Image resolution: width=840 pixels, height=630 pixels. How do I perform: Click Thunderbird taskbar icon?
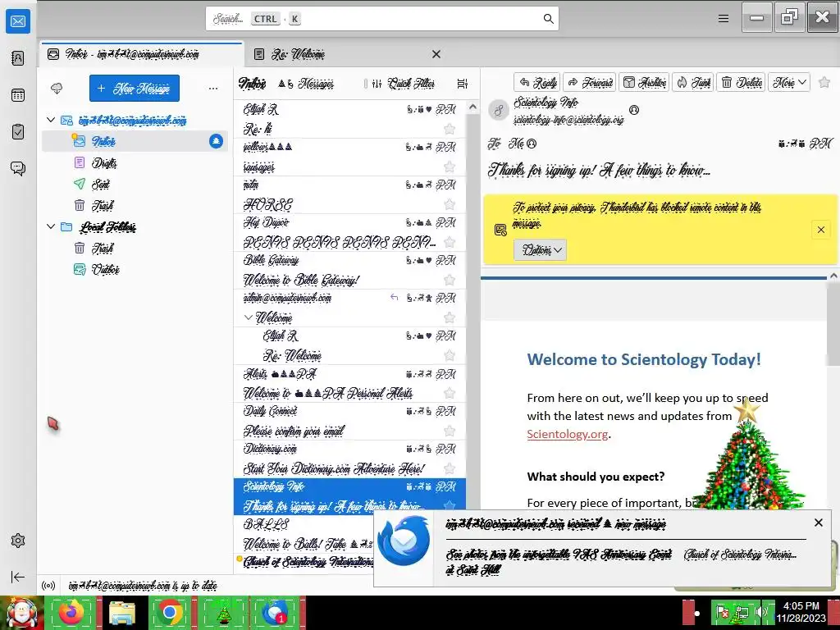[275, 612]
